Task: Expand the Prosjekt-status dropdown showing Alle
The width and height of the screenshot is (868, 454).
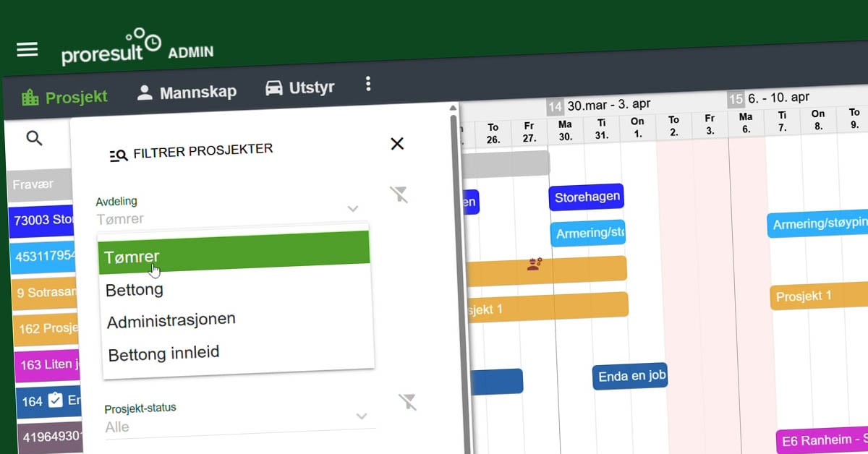Action: pyautogui.click(x=362, y=417)
